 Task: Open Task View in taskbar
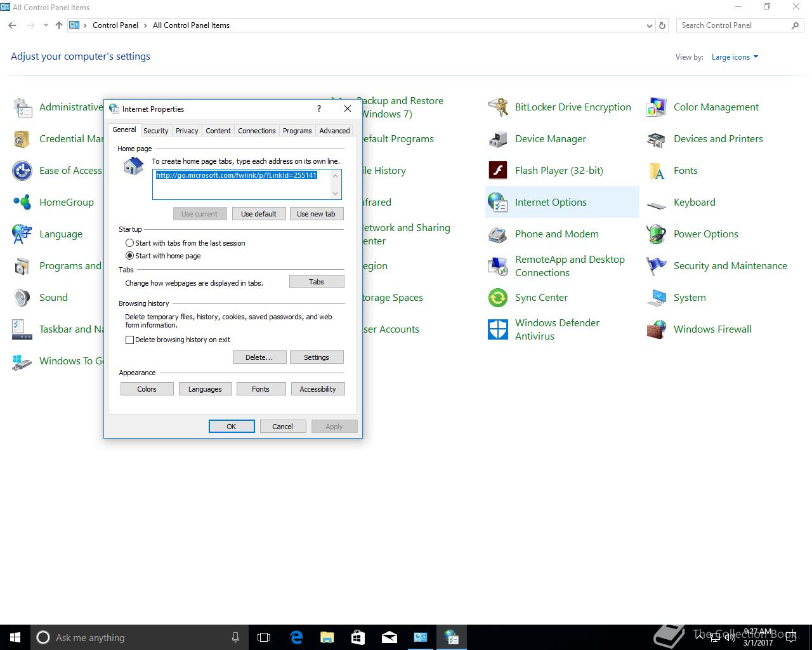tap(264, 637)
